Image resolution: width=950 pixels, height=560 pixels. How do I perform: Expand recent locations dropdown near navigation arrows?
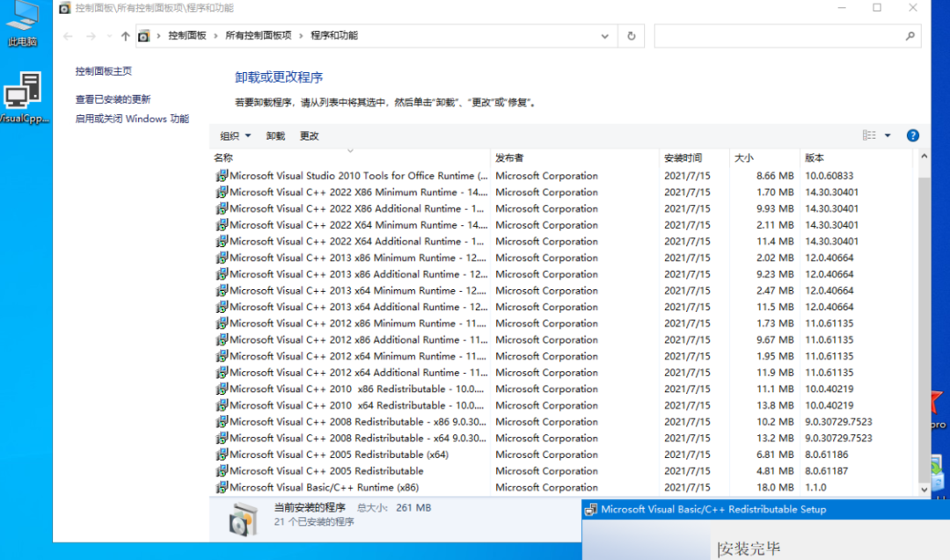click(x=108, y=36)
